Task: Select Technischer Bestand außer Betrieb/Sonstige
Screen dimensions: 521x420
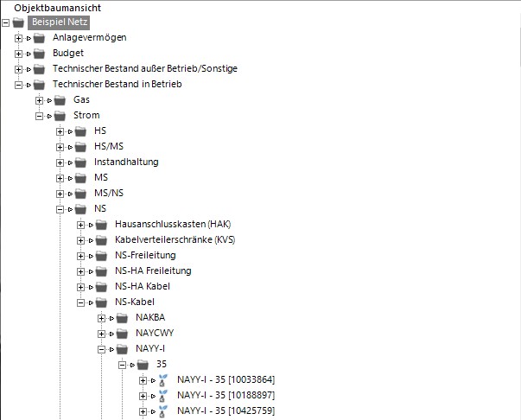Action: click(x=144, y=69)
